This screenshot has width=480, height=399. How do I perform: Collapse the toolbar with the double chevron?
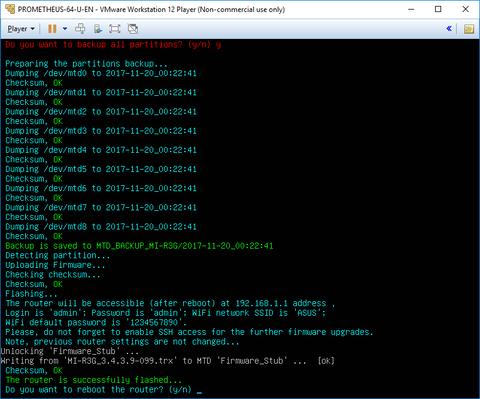click(449, 29)
